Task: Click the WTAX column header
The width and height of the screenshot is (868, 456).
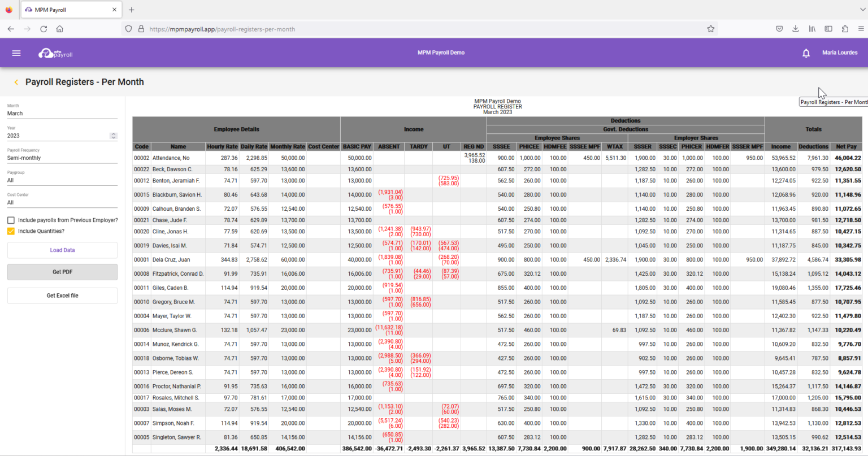Action: (x=615, y=146)
